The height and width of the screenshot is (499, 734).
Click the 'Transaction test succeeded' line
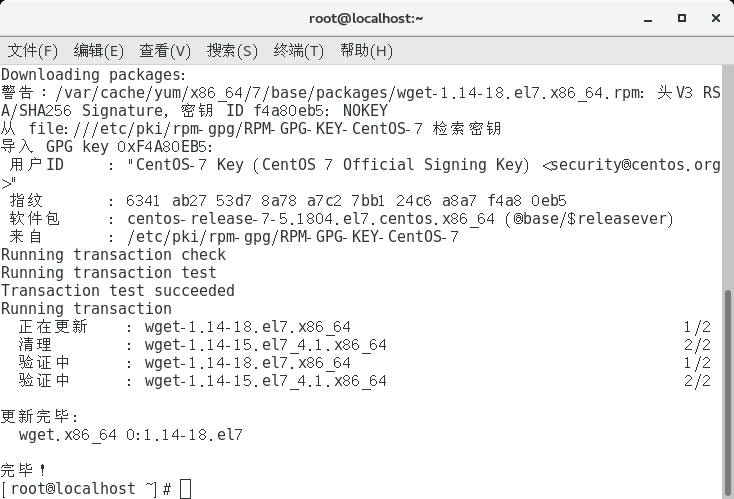[117, 291]
